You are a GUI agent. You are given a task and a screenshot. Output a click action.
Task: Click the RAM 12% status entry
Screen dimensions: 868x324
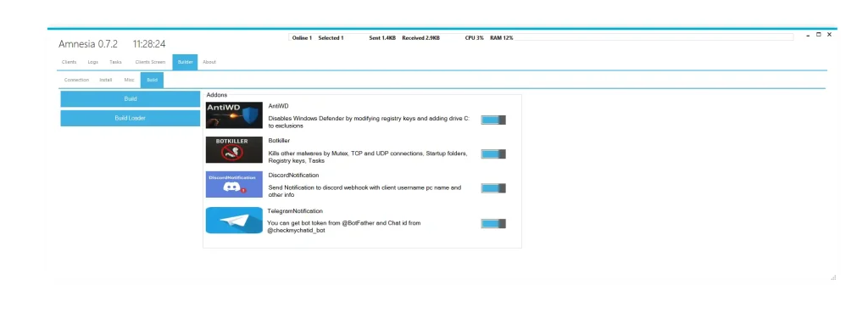502,37
